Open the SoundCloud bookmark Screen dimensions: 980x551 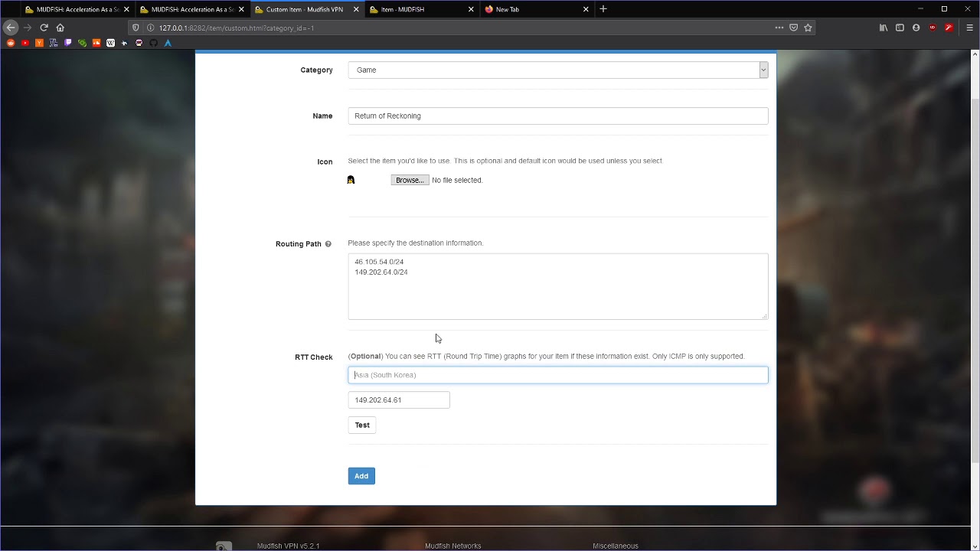(x=96, y=43)
